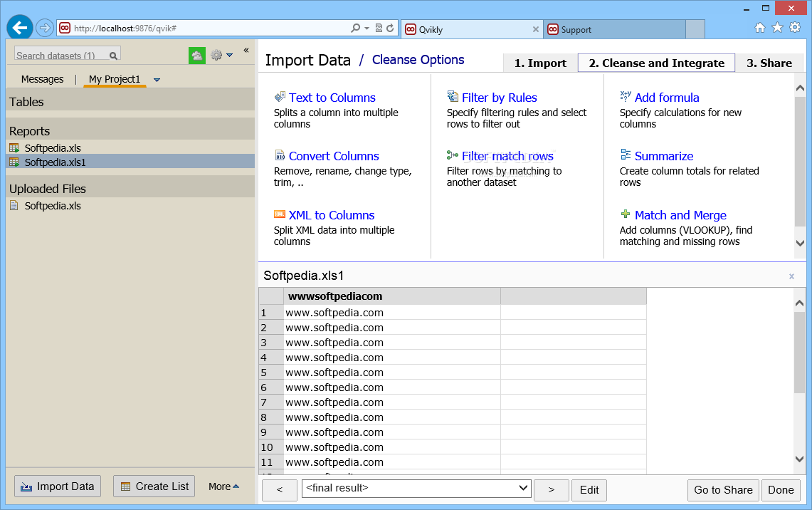Click the previous step button
Screen dimensions: 812x510
(280, 490)
